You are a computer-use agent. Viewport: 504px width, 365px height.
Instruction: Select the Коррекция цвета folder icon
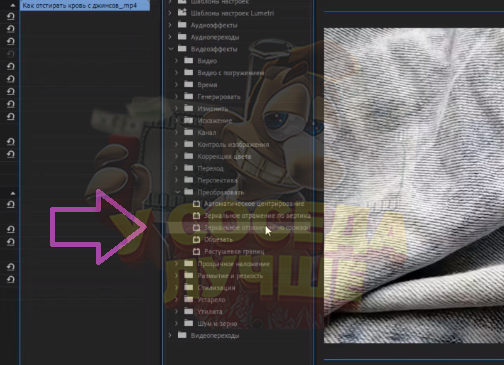coord(189,156)
